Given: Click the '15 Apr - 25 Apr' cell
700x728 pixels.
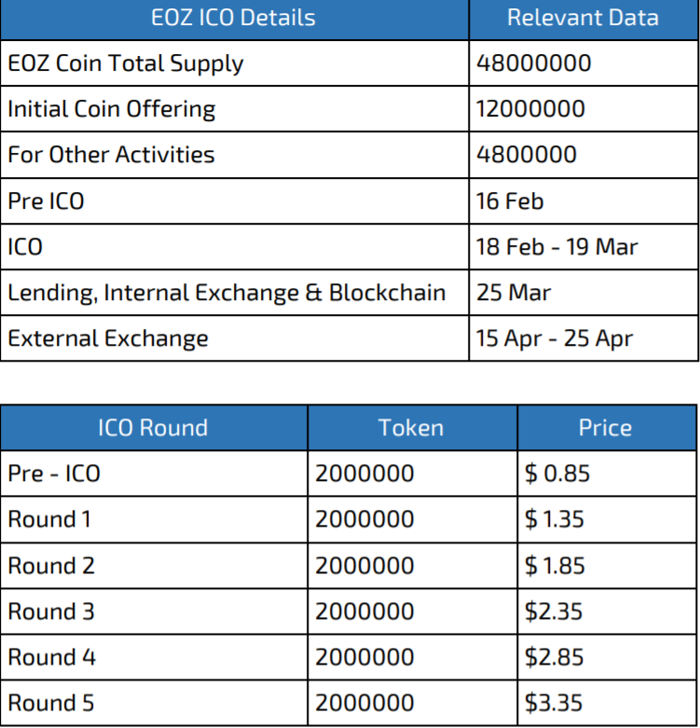Looking at the screenshot, I should (x=555, y=338).
